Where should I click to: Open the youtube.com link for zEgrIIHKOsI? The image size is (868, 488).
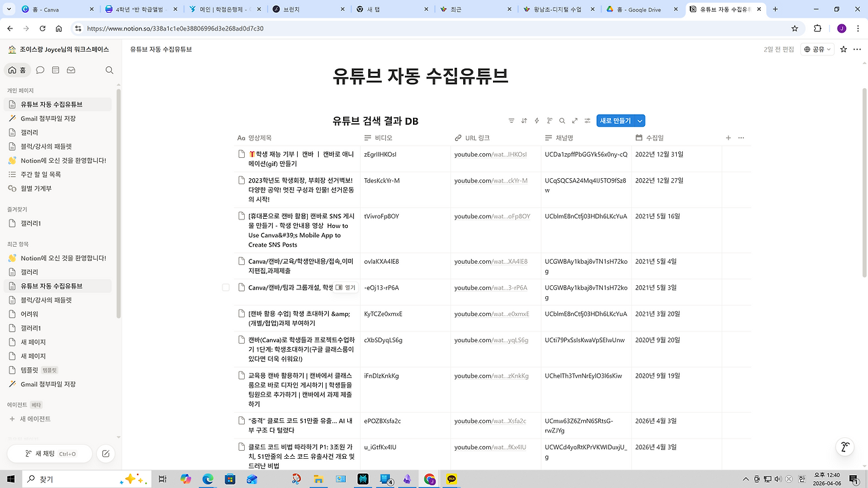tap(490, 154)
